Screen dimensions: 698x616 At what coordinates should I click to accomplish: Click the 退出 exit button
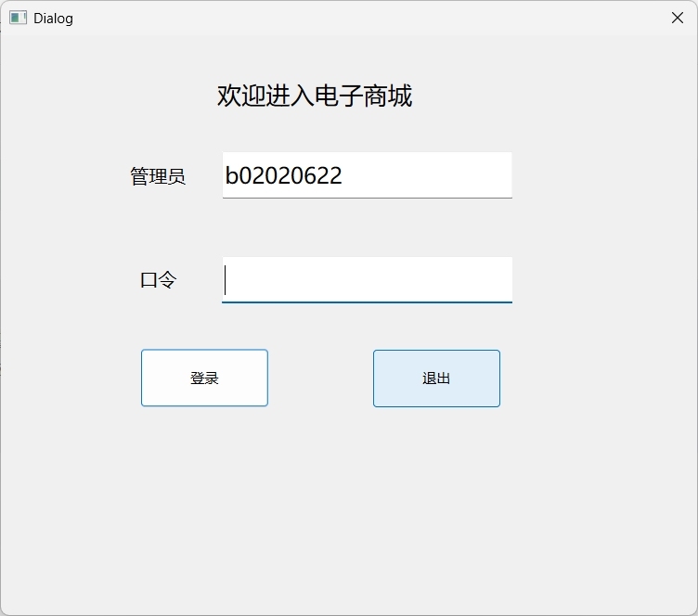click(x=436, y=379)
